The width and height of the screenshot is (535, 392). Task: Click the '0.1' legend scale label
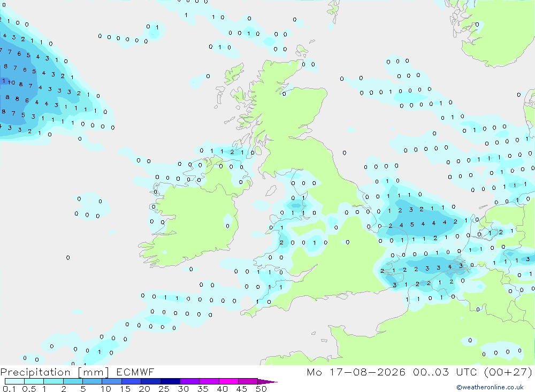[x=9, y=389]
